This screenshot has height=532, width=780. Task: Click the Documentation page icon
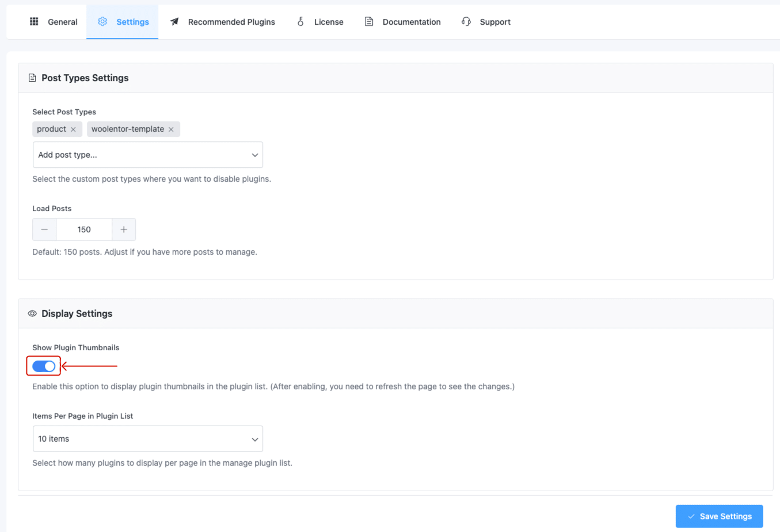click(368, 21)
